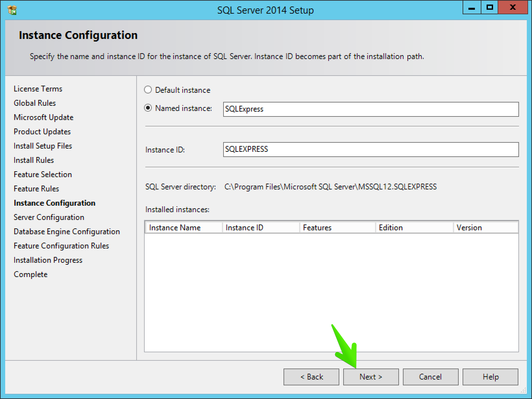This screenshot has height=399, width=532.
Task: Select Global Rules step in sidebar
Action: click(35, 103)
